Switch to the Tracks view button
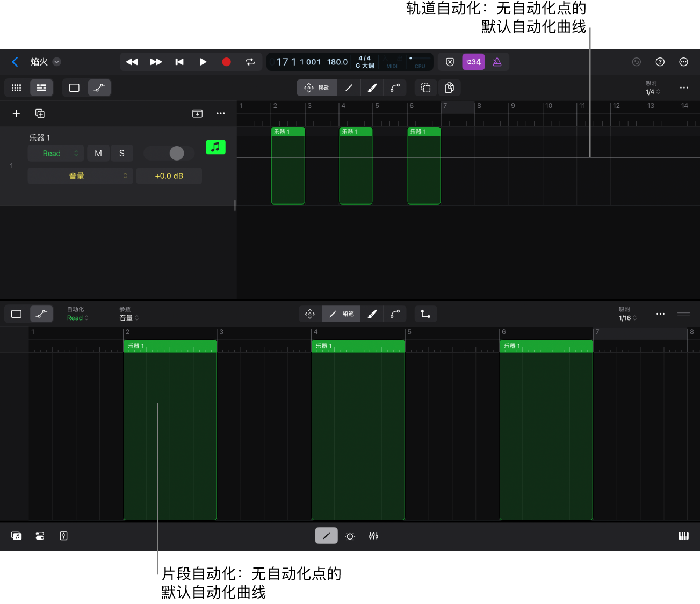Image resolution: width=700 pixels, height=604 pixels. (x=41, y=88)
